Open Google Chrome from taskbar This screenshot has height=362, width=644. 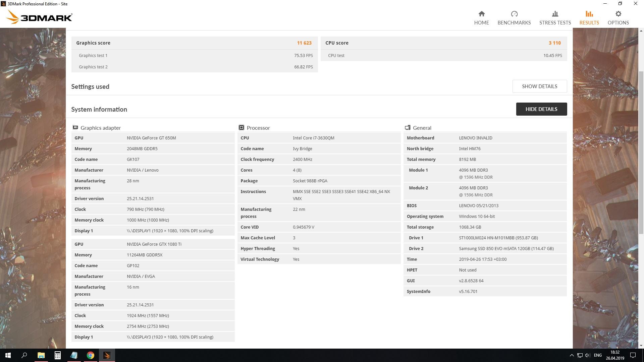[x=90, y=355]
